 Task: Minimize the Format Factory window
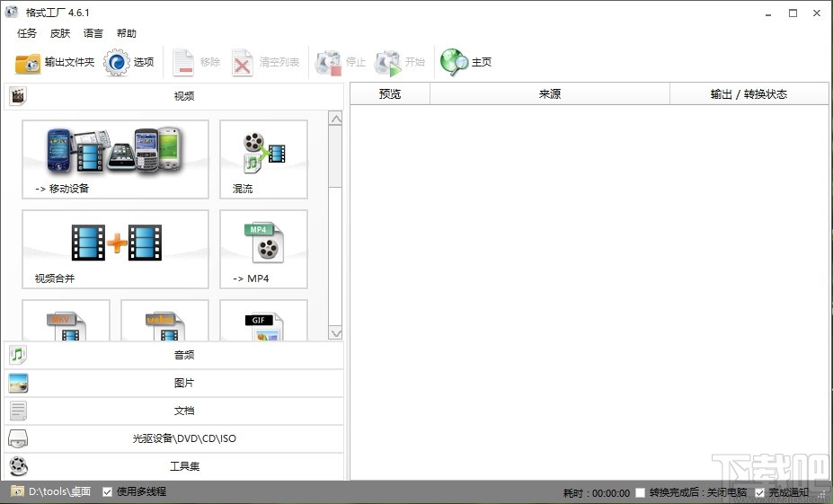point(768,13)
